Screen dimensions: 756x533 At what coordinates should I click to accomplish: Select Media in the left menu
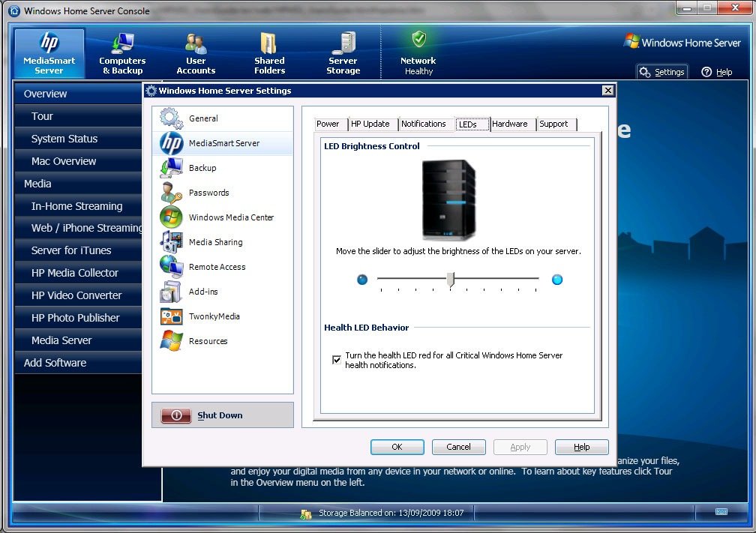[x=78, y=184]
